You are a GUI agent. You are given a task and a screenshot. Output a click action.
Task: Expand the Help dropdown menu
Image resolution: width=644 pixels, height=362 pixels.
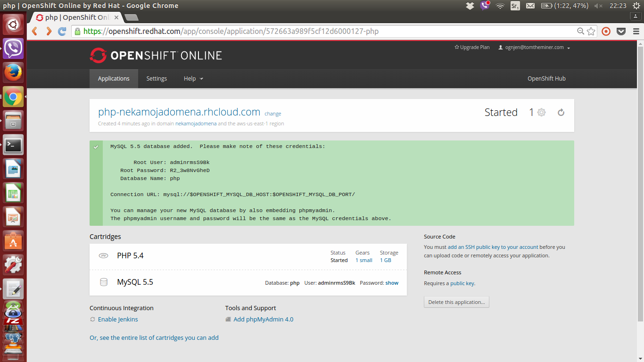pyautogui.click(x=193, y=79)
